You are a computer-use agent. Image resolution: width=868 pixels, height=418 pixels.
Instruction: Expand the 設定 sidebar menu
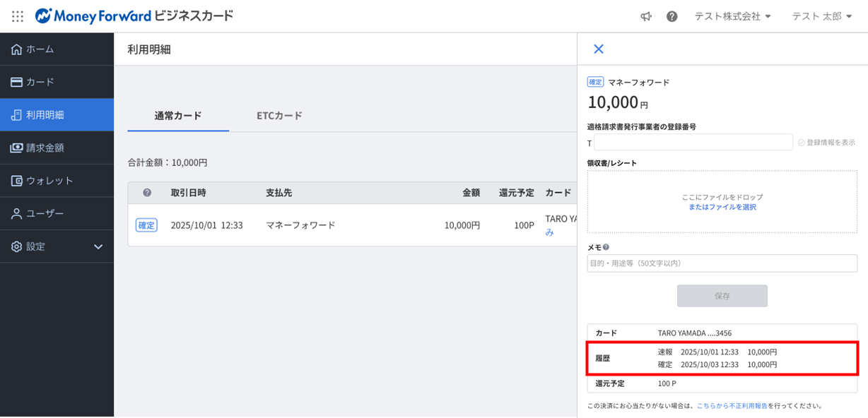[57, 246]
